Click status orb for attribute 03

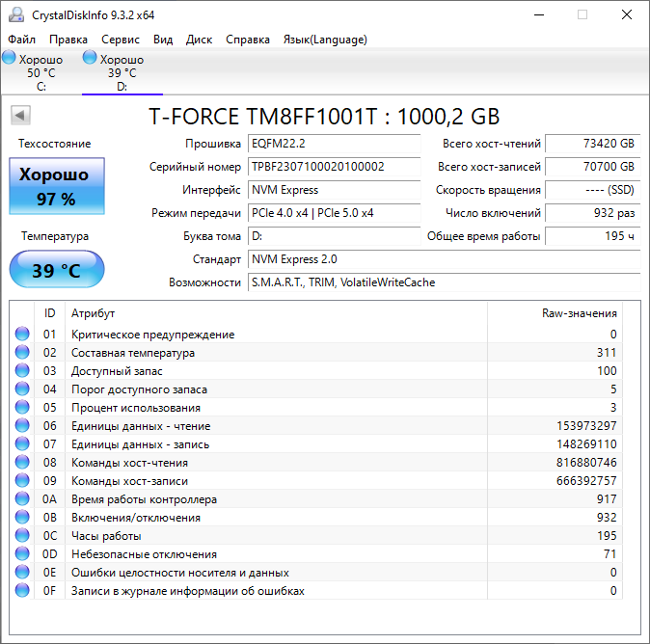click(22, 370)
